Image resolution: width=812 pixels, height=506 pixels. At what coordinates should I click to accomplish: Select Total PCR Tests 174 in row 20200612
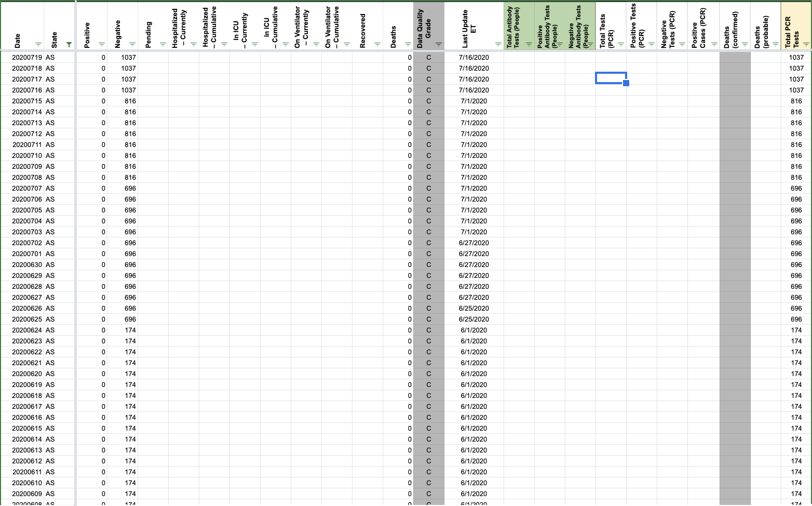coord(796,461)
